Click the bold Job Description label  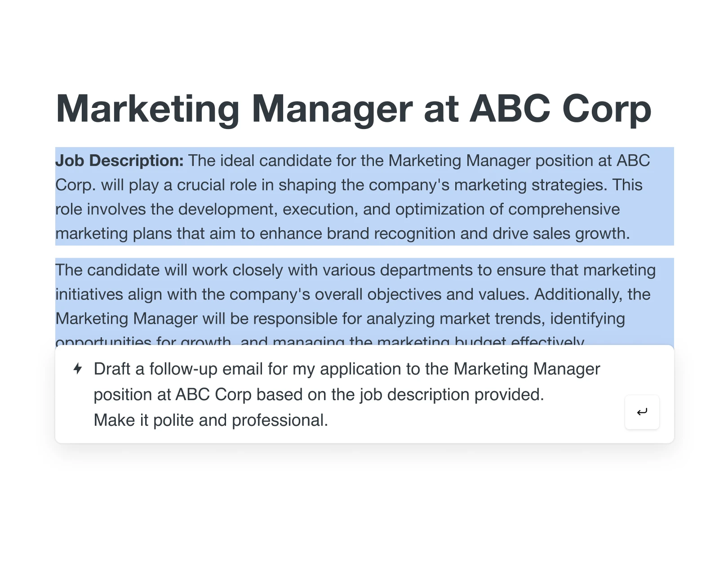pyautogui.click(x=119, y=161)
